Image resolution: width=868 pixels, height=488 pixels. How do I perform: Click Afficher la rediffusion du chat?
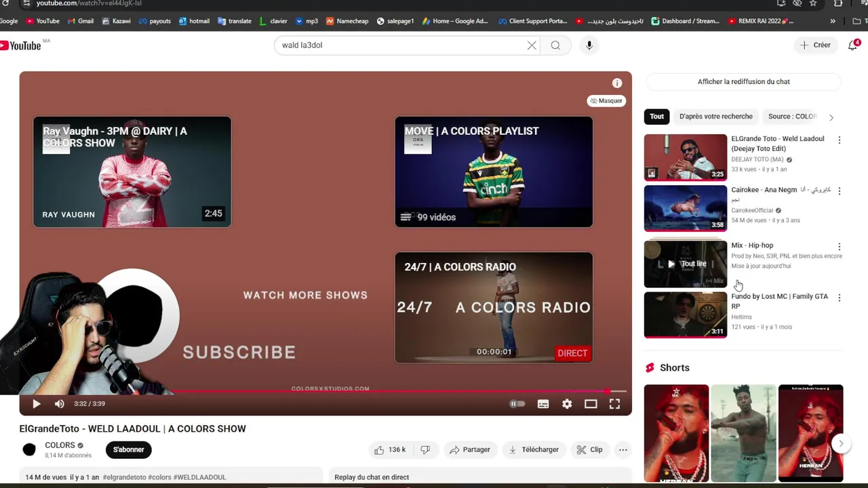pos(743,82)
